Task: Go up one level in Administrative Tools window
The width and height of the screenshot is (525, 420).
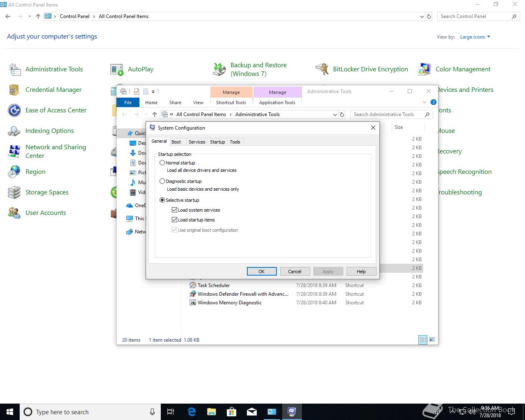Action: click(x=154, y=114)
